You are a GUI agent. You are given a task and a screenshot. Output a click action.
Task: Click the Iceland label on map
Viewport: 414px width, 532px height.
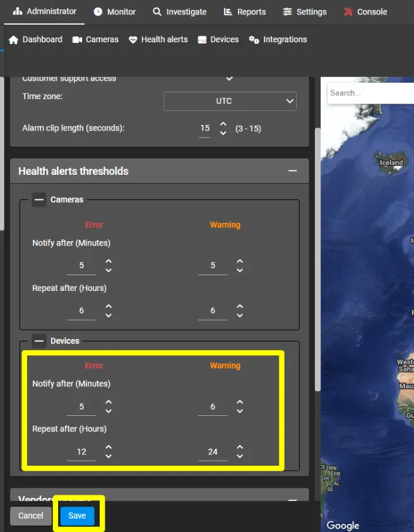(391, 163)
